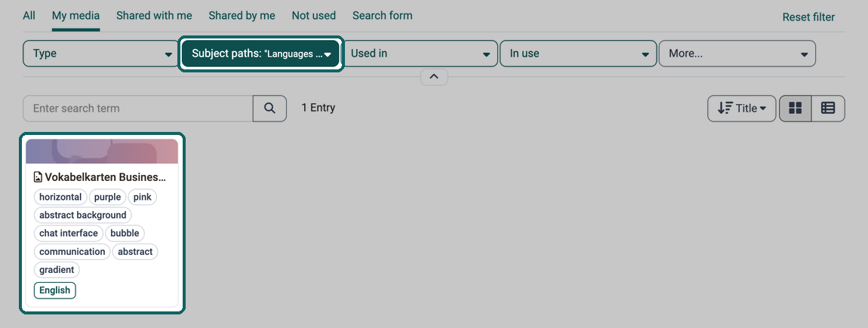Open the Title sort dropdown
868x328 pixels.
(x=742, y=109)
